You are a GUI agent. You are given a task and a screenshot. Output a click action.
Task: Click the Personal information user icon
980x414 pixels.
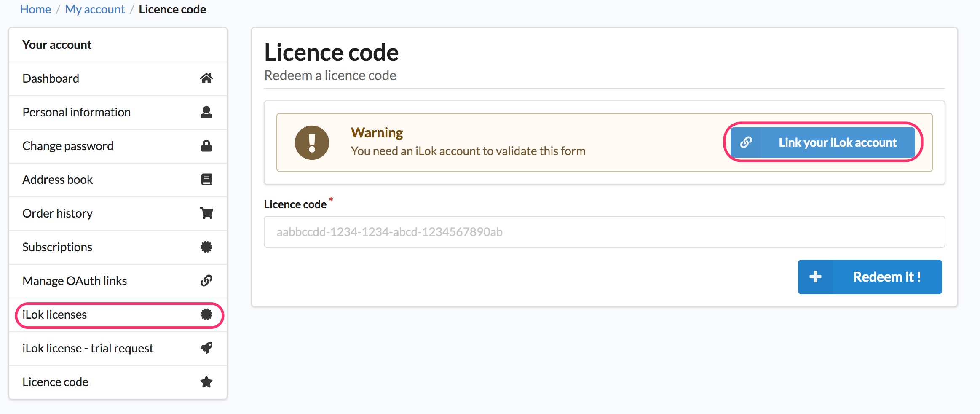point(206,112)
